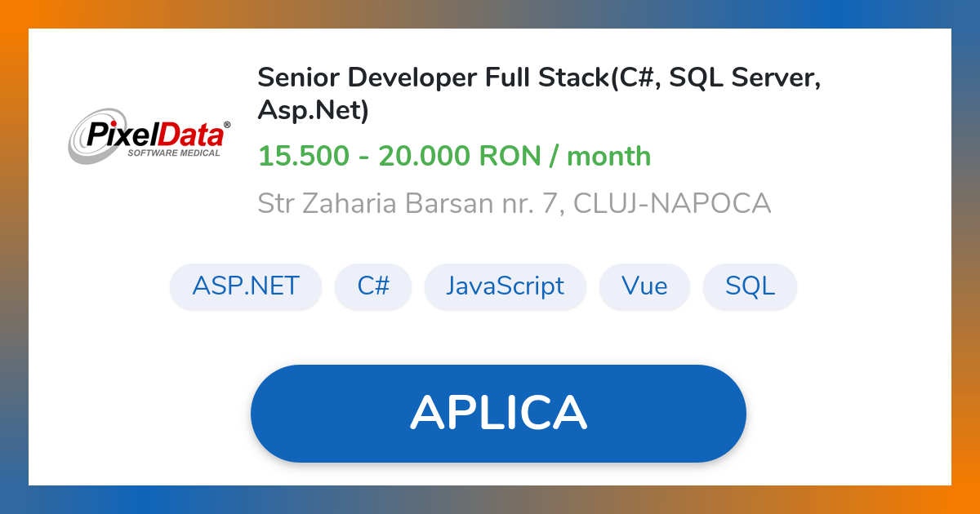The height and width of the screenshot is (514, 980).
Task: Select the Vue skill tag
Action: coord(644,286)
